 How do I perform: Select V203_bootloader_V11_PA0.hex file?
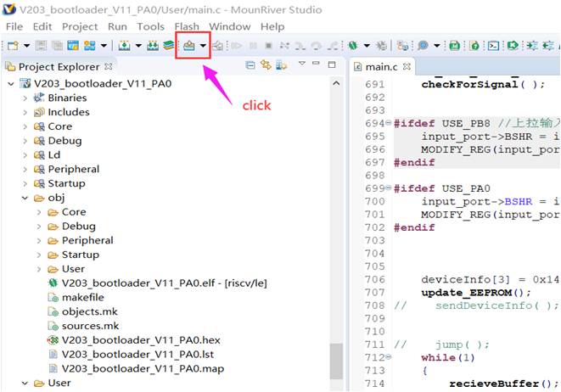click(x=134, y=339)
